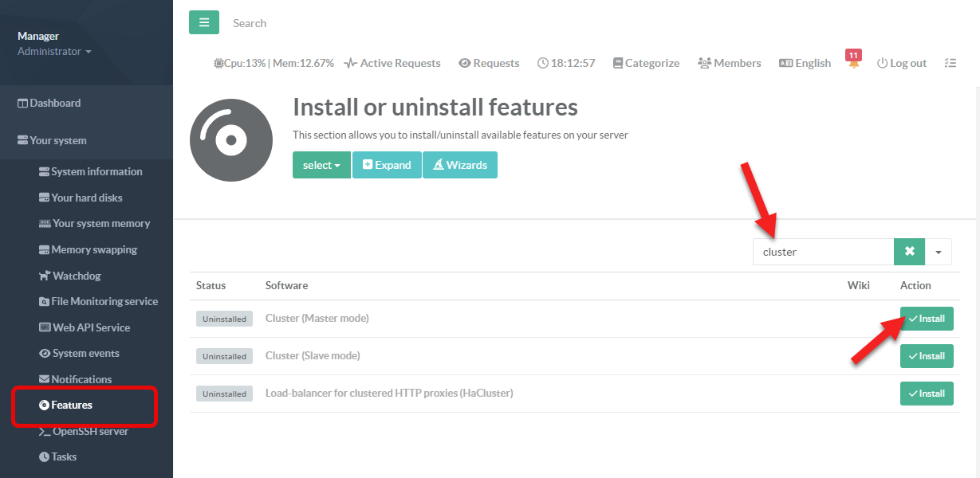This screenshot has width=980, height=478.
Task: Open the select dropdown button
Action: (321, 165)
